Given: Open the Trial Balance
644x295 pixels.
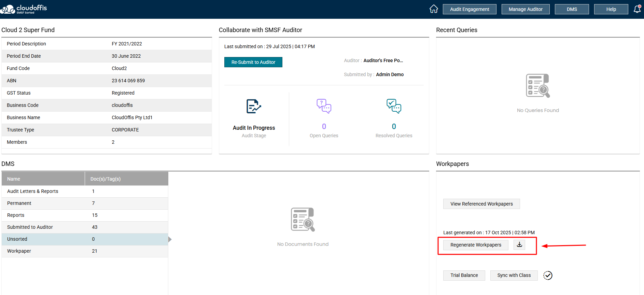Looking at the screenshot, I should pyautogui.click(x=464, y=276).
